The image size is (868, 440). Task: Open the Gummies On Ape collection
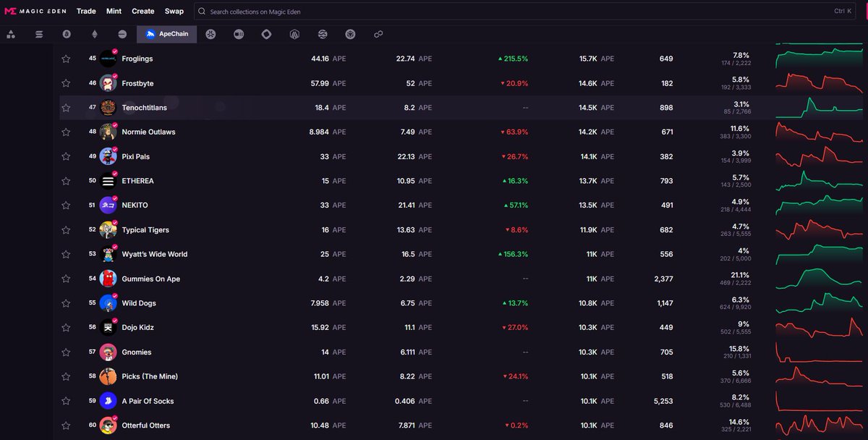point(152,278)
